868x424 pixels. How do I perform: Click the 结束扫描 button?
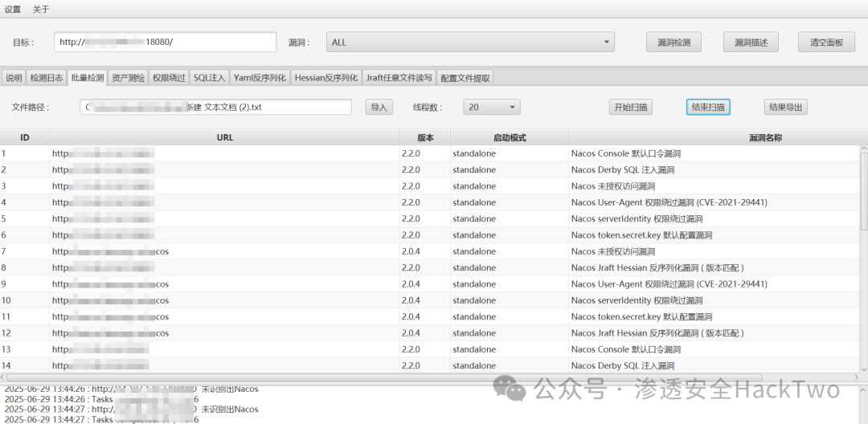click(x=708, y=108)
